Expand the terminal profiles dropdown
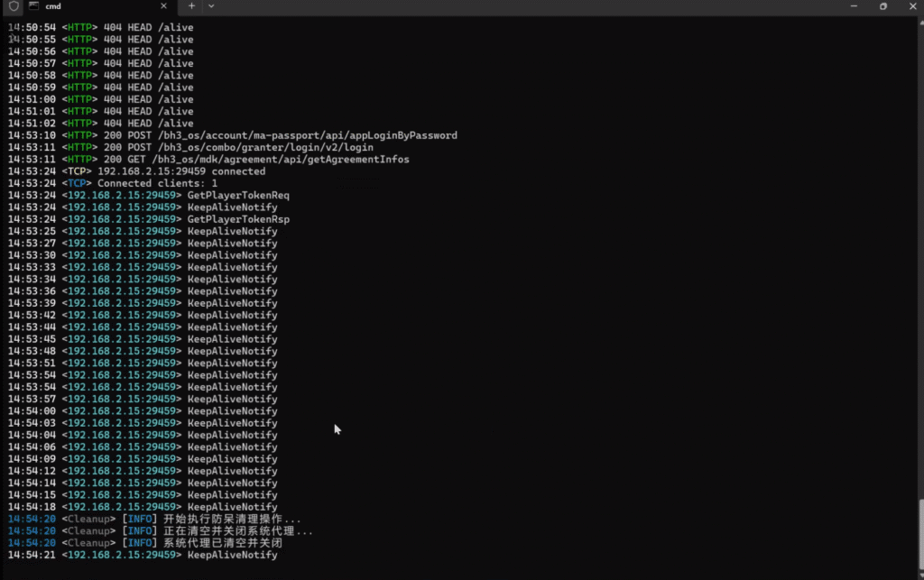 [211, 6]
